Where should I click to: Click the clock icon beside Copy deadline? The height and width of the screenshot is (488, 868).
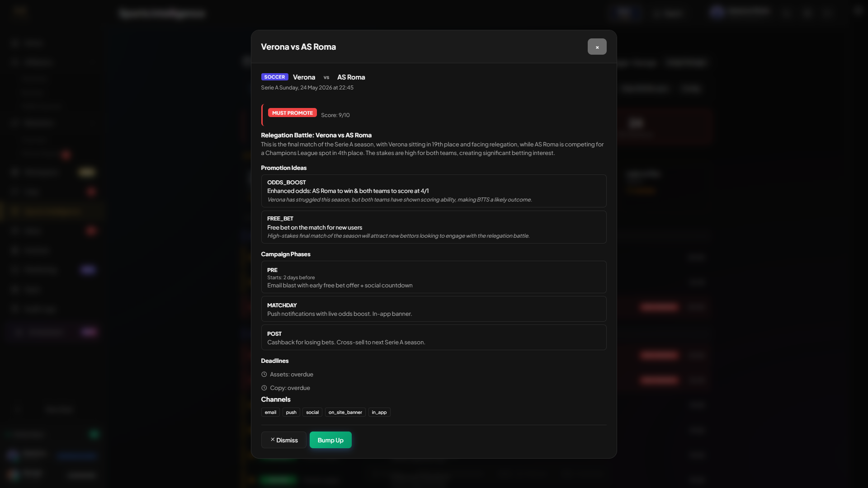(264, 388)
